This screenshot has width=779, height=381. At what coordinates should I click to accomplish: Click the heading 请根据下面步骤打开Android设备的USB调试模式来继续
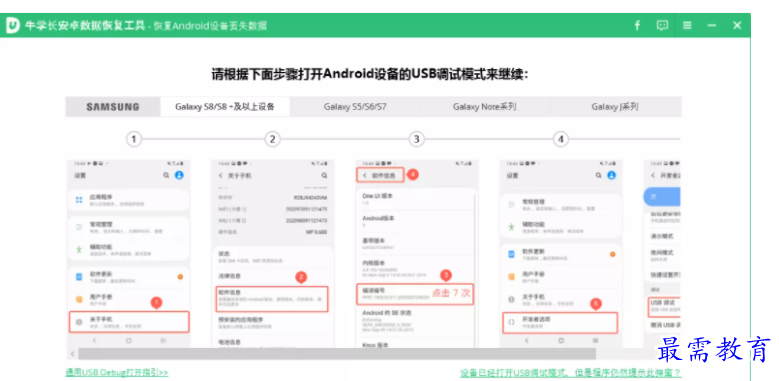tap(370, 75)
